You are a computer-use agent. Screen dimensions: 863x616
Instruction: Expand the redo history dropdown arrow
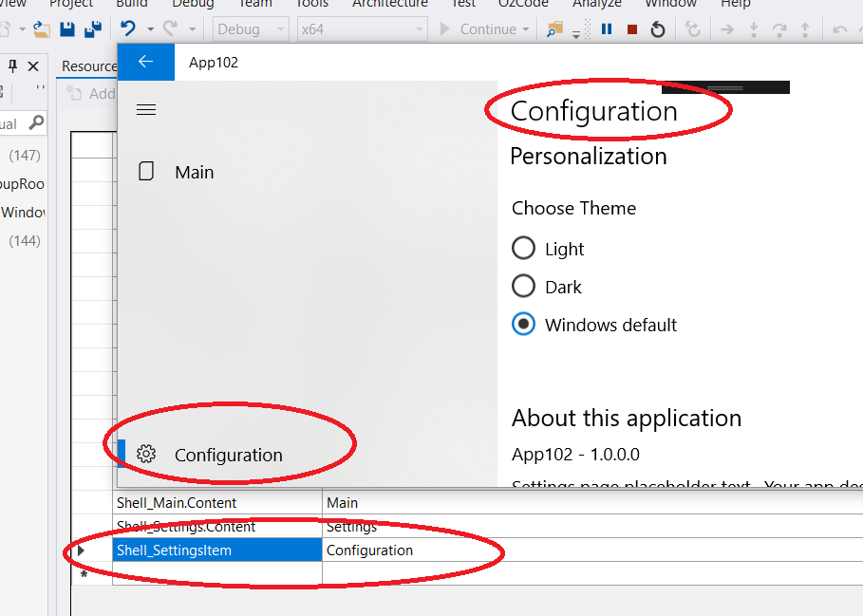tap(192, 29)
